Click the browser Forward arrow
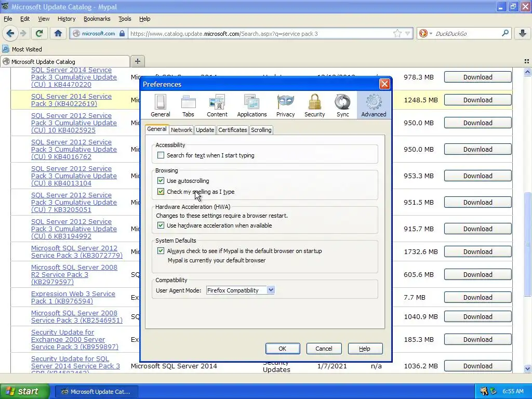This screenshot has width=532, height=399. (23, 33)
